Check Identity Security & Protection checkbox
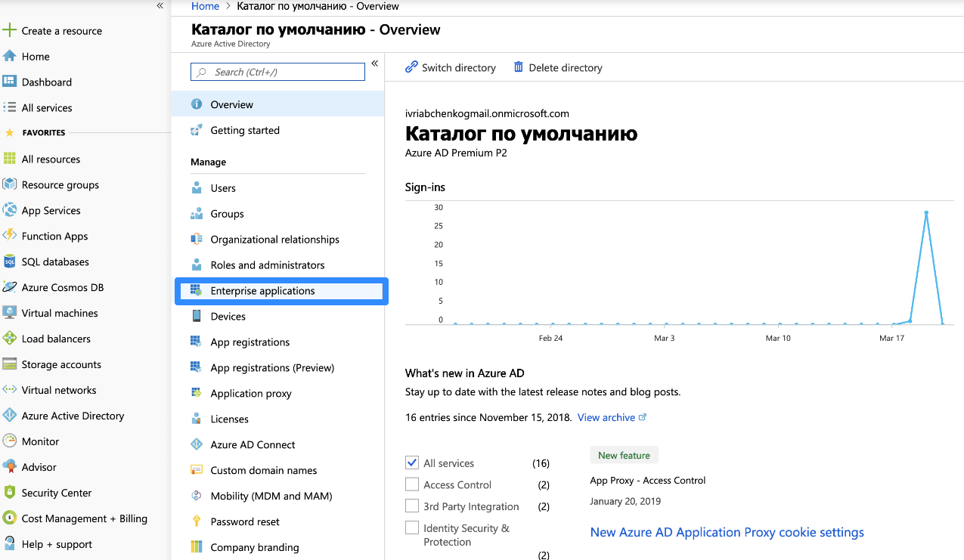 [412, 528]
